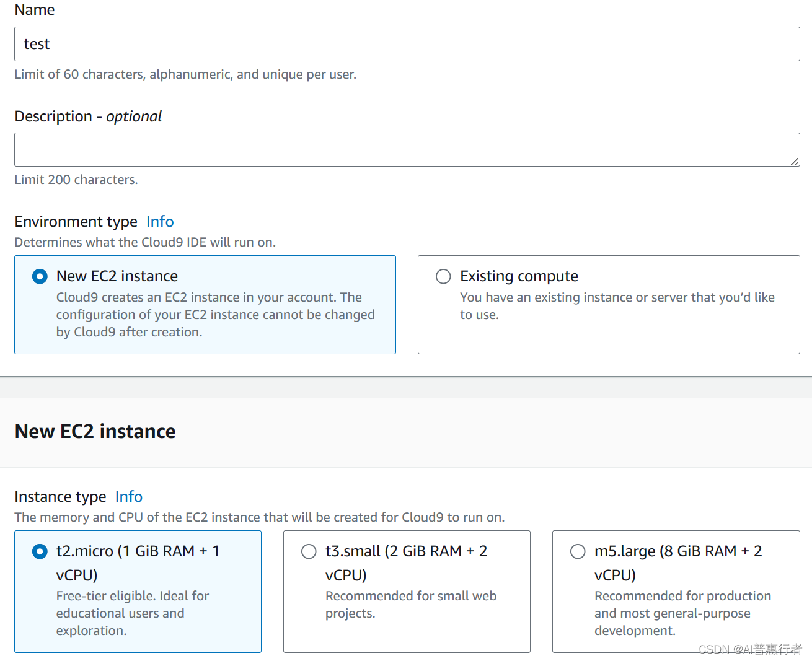
Task: Click the Cloud9 creates an EC2 instance description
Action: pyautogui.click(x=215, y=315)
